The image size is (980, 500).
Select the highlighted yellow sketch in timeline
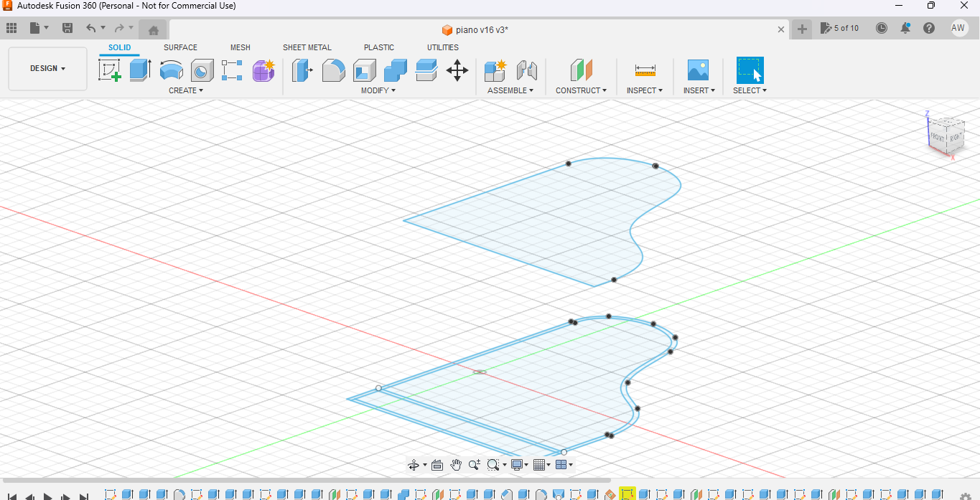point(627,494)
